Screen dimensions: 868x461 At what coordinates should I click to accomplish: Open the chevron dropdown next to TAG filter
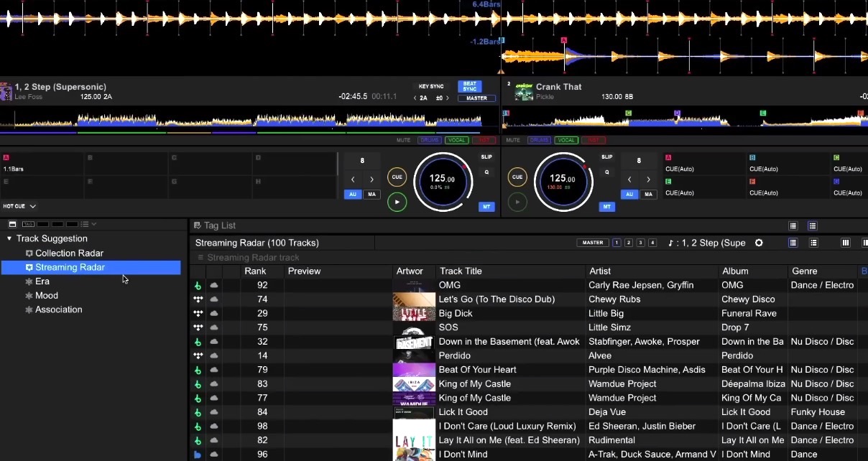click(x=93, y=224)
